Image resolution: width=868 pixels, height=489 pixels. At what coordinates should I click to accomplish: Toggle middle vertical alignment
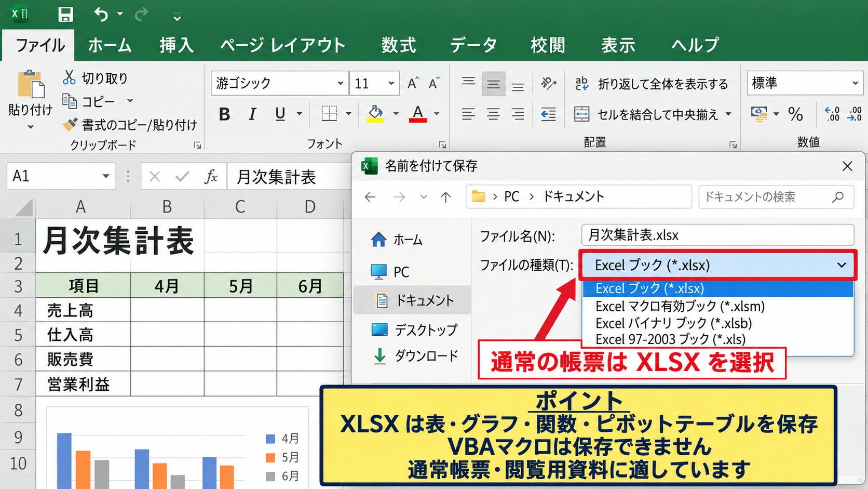(x=493, y=84)
